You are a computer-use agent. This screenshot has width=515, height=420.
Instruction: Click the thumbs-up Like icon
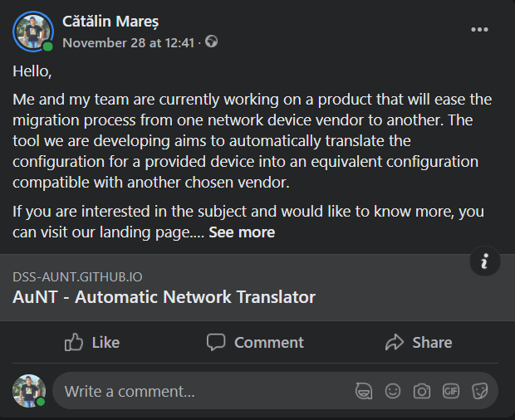coord(75,342)
